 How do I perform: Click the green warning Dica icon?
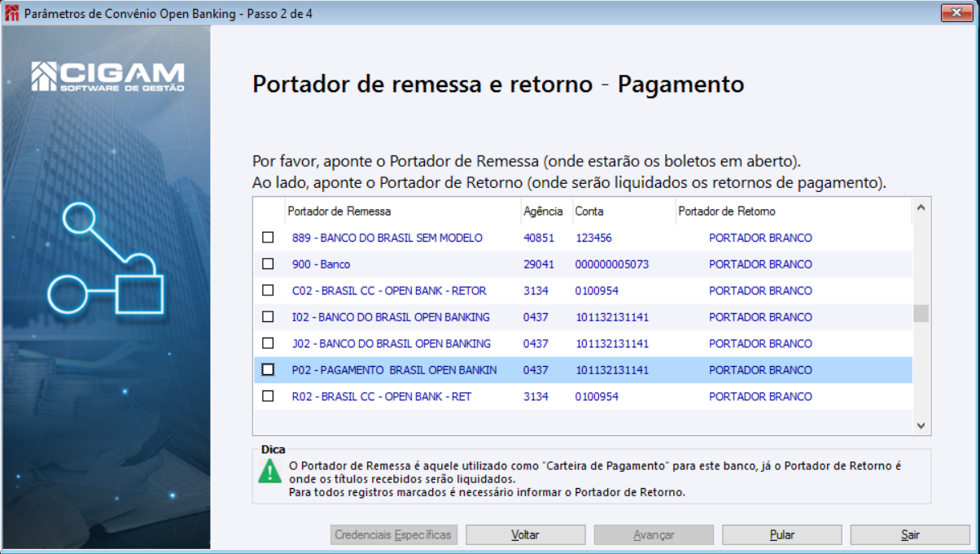269,470
